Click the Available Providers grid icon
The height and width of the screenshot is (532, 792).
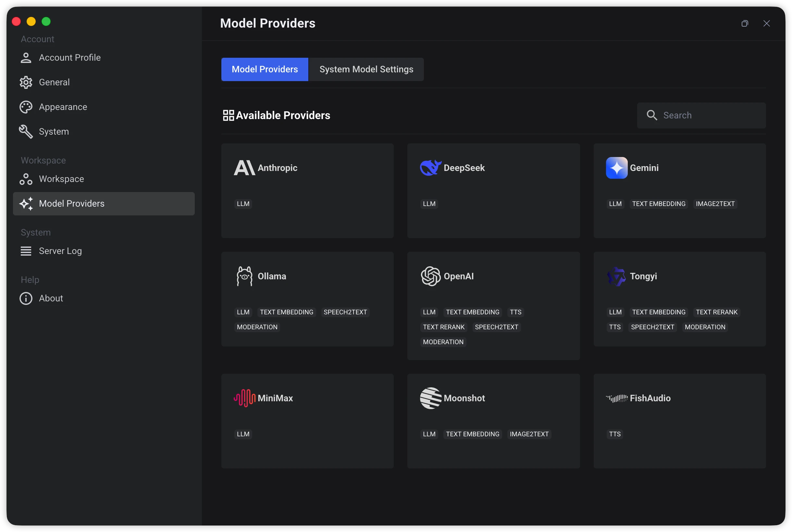tap(229, 115)
